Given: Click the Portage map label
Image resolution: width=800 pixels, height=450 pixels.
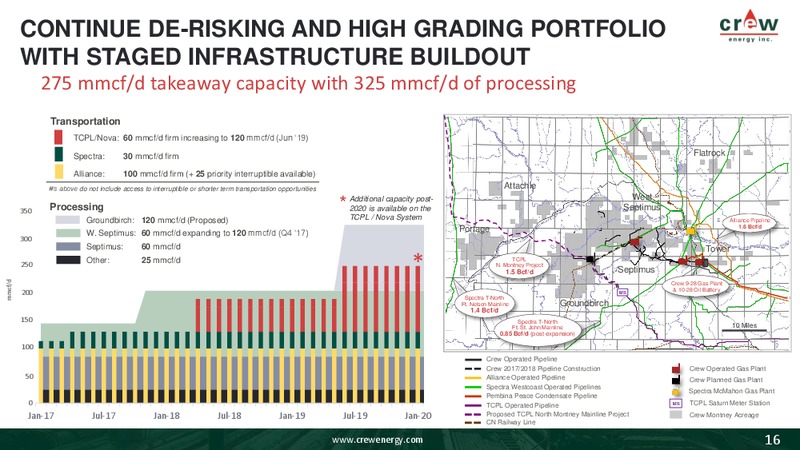Looking at the screenshot, I should pos(474,229).
